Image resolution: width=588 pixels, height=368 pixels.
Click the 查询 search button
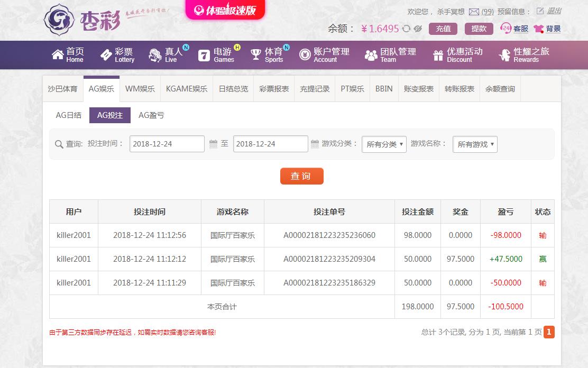302,176
